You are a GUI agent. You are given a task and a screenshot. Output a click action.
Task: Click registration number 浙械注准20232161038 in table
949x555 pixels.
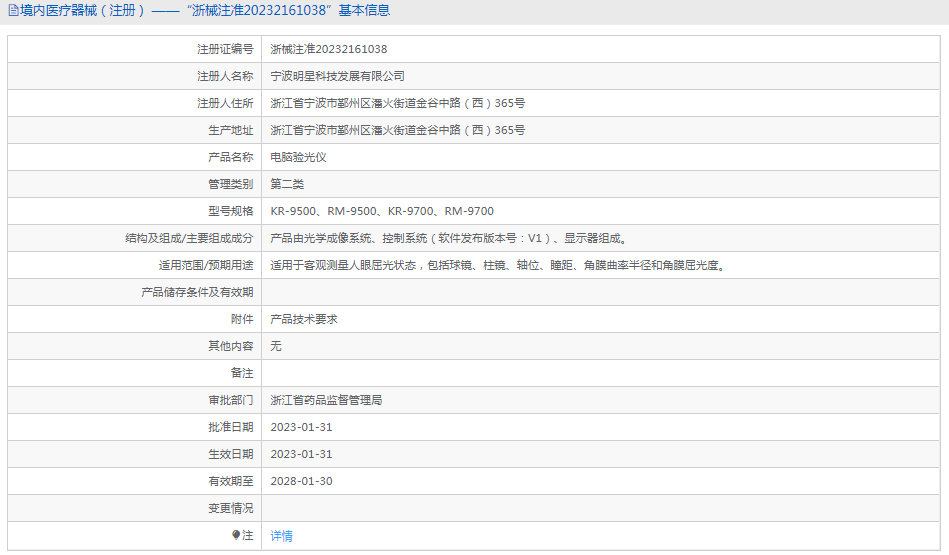pyautogui.click(x=329, y=49)
